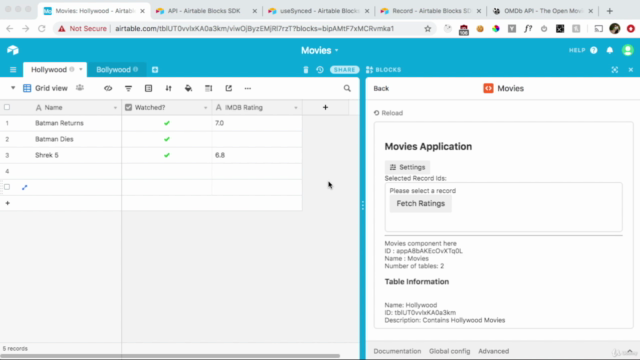Open Watched? field dropdown arrow
Image resolution: width=640 pixels, height=360 pixels.
coord(205,108)
